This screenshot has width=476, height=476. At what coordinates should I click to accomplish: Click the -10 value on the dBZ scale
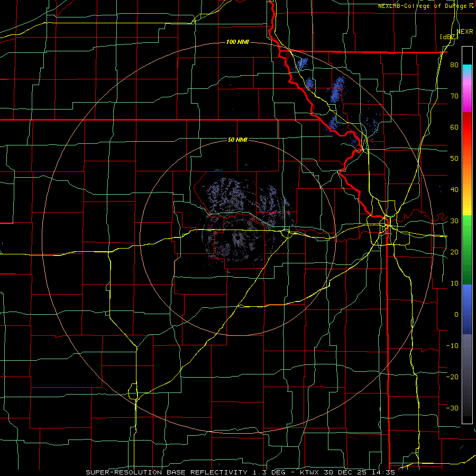pyautogui.click(x=452, y=346)
